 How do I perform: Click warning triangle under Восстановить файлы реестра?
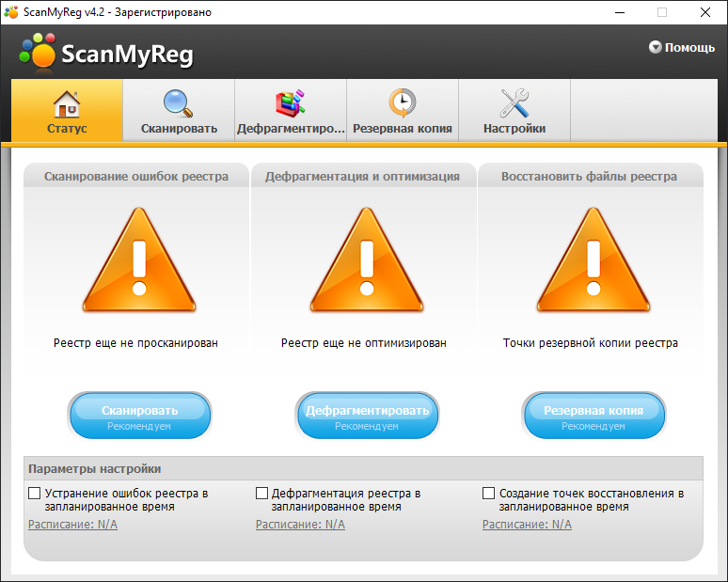593,262
